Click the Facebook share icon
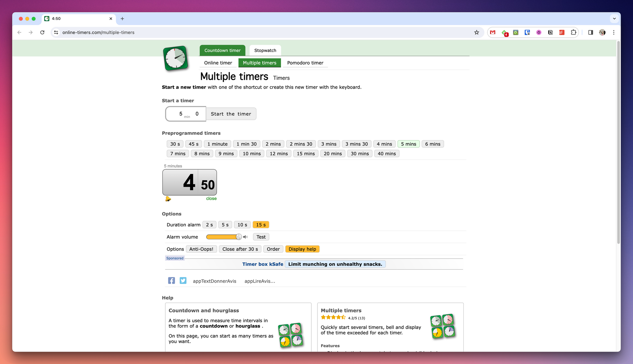 pos(171,281)
